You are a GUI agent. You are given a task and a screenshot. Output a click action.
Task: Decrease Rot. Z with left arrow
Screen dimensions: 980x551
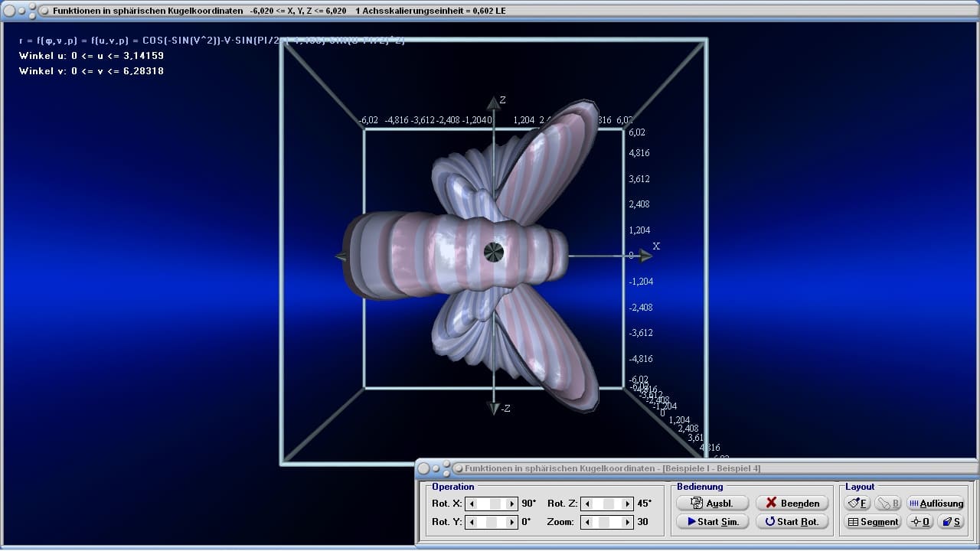tap(587, 504)
